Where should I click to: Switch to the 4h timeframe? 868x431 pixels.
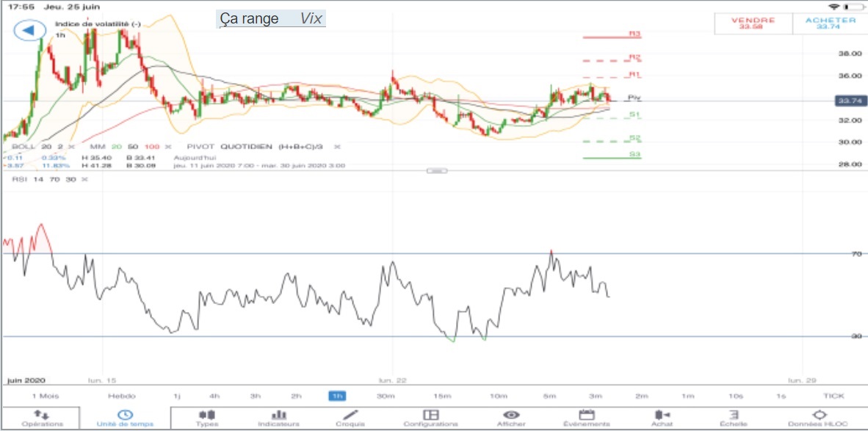click(214, 396)
